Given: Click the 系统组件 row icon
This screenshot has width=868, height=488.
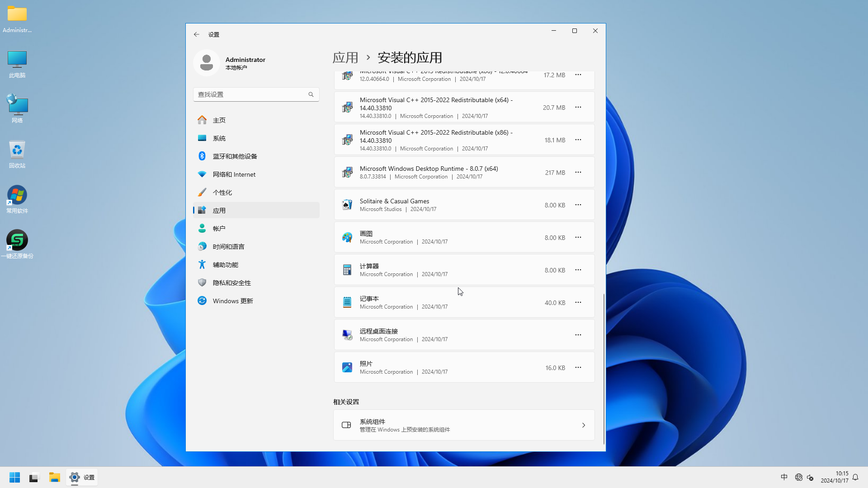Looking at the screenshot, I should [x=346, y=425].
